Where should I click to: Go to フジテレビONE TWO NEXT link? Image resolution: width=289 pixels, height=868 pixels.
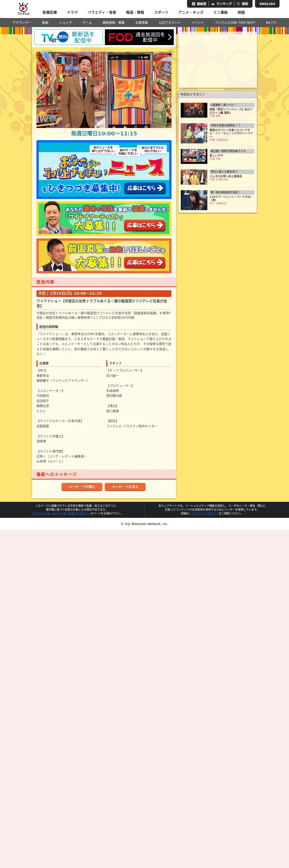235,23
